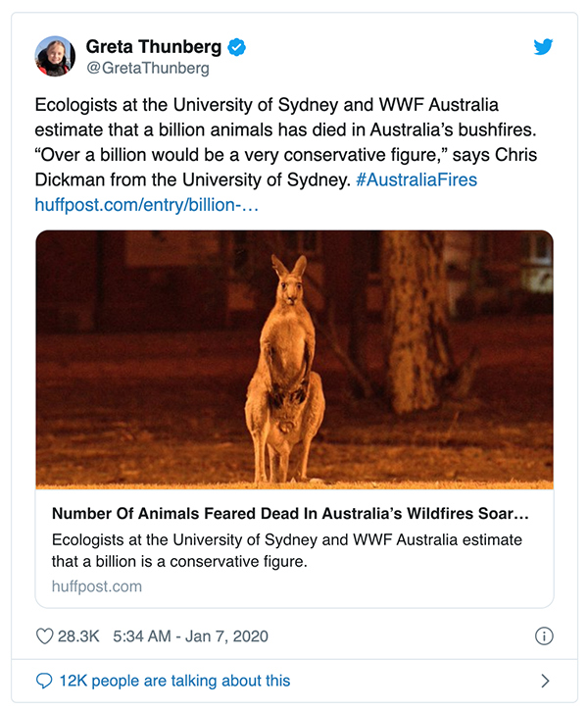Click the blue speech bubble icon
588x711 pixels.
44,681
